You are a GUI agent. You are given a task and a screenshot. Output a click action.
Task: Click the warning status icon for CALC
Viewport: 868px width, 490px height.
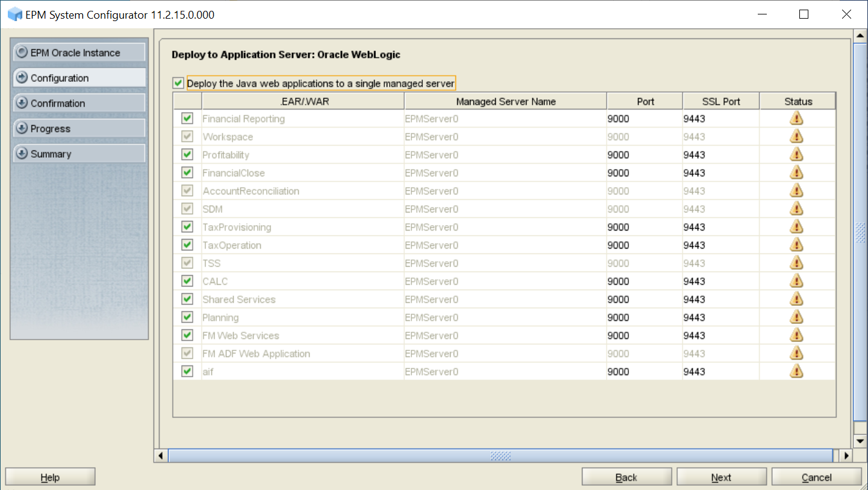(x=796, y=281)
